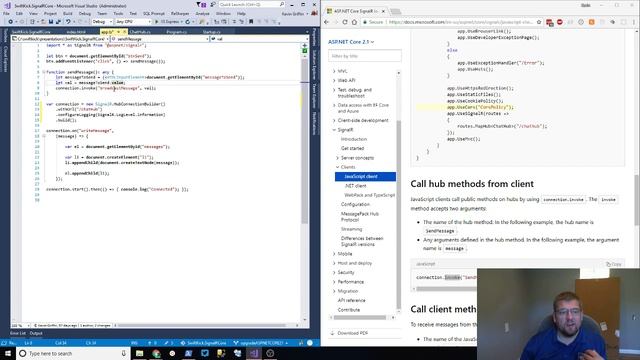The width and height of the screenshot is (640, 360).
Task: Open the Twitter app from the taskbar
Action: point(205,353)
